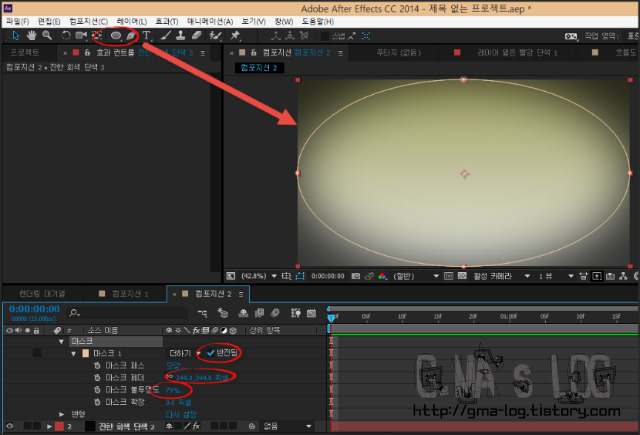
Task: Click the timeline current time 0:00:00:00
Action: click(34, 309)
